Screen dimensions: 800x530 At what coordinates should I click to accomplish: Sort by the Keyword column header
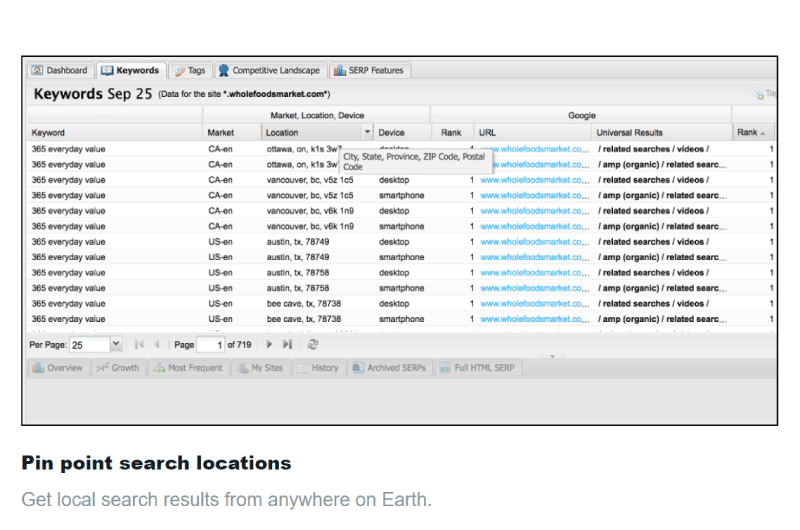[114, 133]
